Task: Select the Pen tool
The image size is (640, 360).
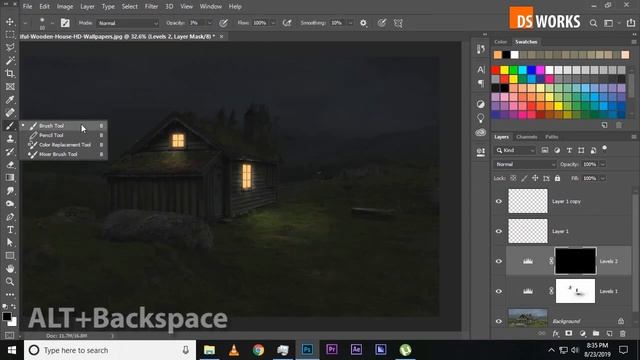Action: coord(10,217)
